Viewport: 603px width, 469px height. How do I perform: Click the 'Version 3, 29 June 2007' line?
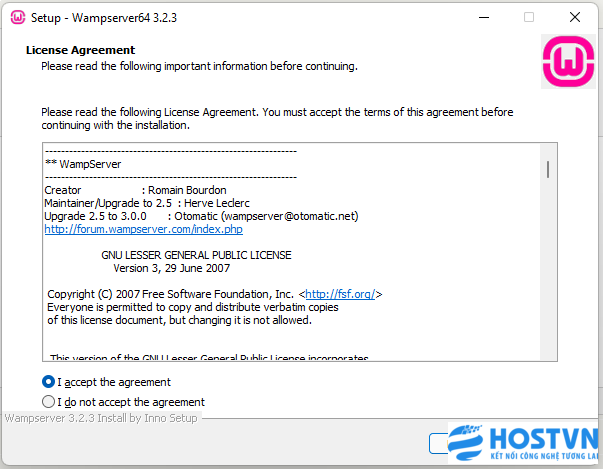point(172,268)
